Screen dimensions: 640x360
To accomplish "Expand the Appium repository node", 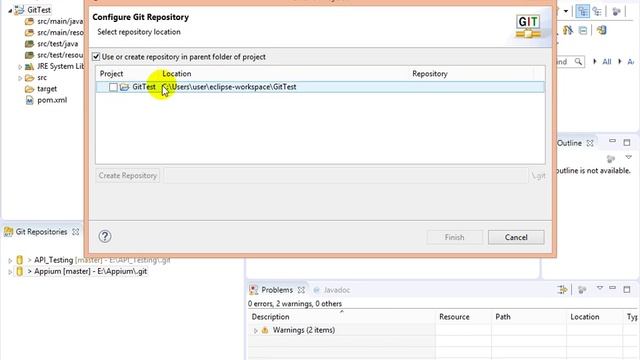I will point(10,271).
